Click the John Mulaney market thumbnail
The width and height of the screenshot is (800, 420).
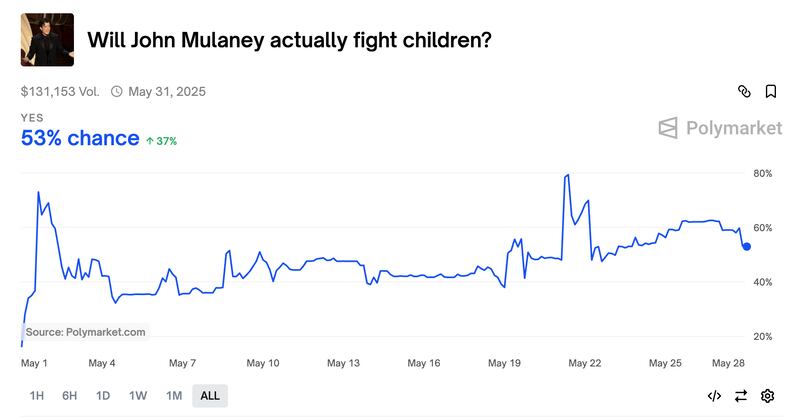pos(47,40)
